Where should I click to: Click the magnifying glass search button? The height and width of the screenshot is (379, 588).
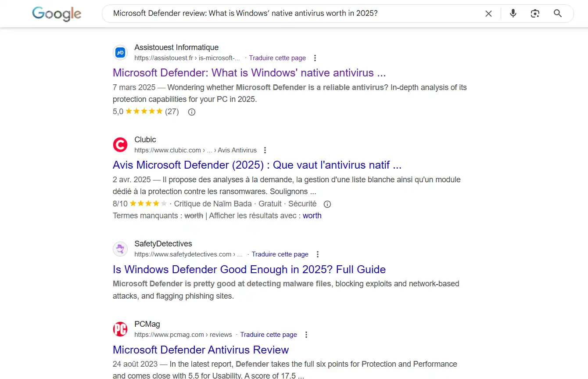[558, 14]
